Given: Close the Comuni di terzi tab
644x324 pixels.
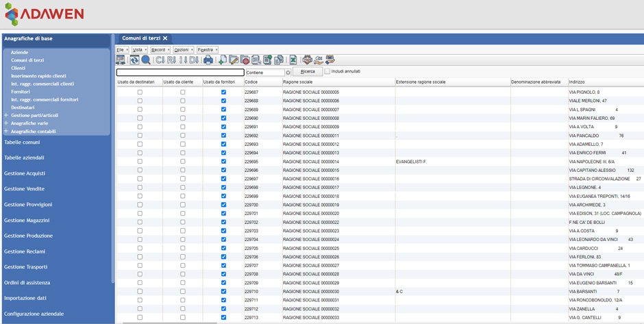Looking at the screenshot, I should tap(165, 38).
